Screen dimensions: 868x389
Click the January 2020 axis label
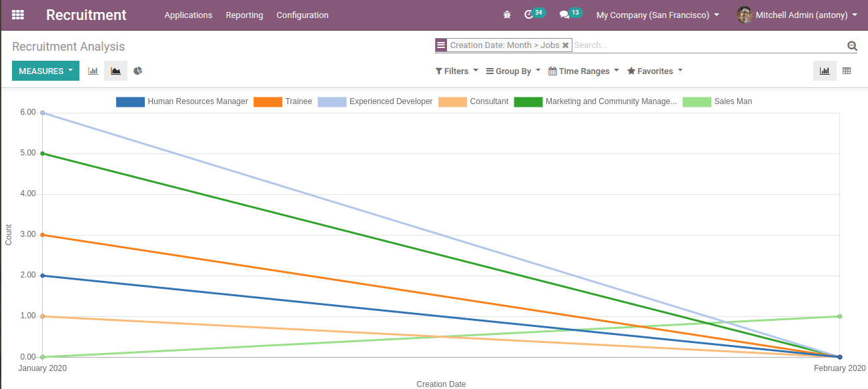(43, 368)
